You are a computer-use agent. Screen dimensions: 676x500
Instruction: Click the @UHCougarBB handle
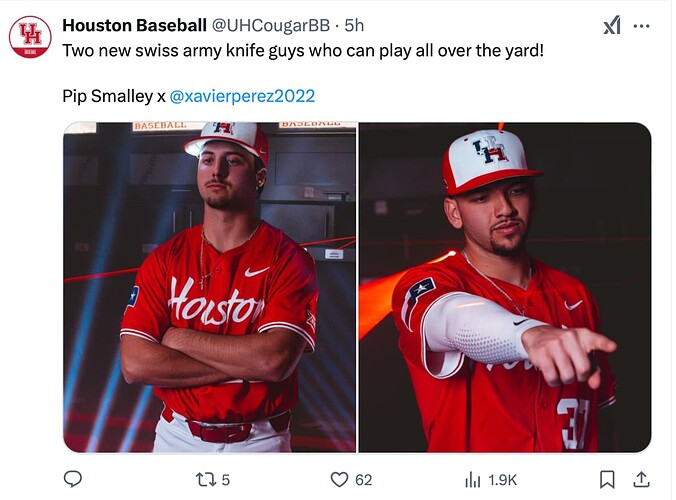(x=270, y=26)
